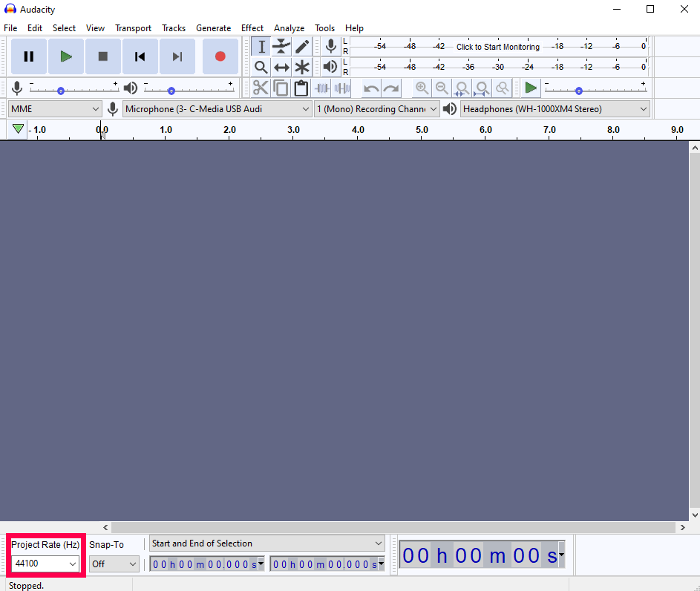Click the red Record button
700x591 pixels.
tap(220, 56)
